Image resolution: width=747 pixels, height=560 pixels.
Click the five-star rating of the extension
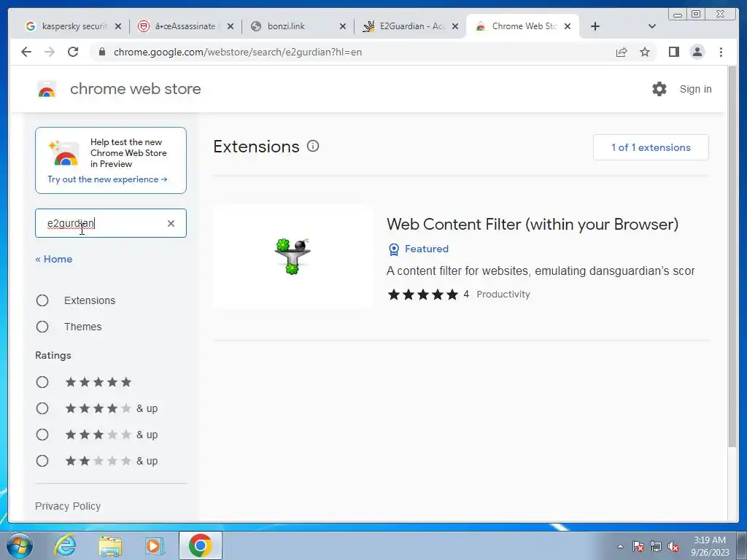[x=422, y=295]
